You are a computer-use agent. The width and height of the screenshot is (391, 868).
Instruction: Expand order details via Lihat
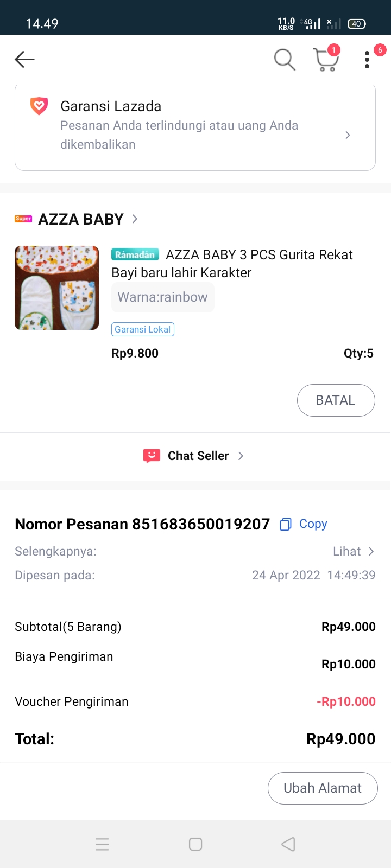(354, 551)
